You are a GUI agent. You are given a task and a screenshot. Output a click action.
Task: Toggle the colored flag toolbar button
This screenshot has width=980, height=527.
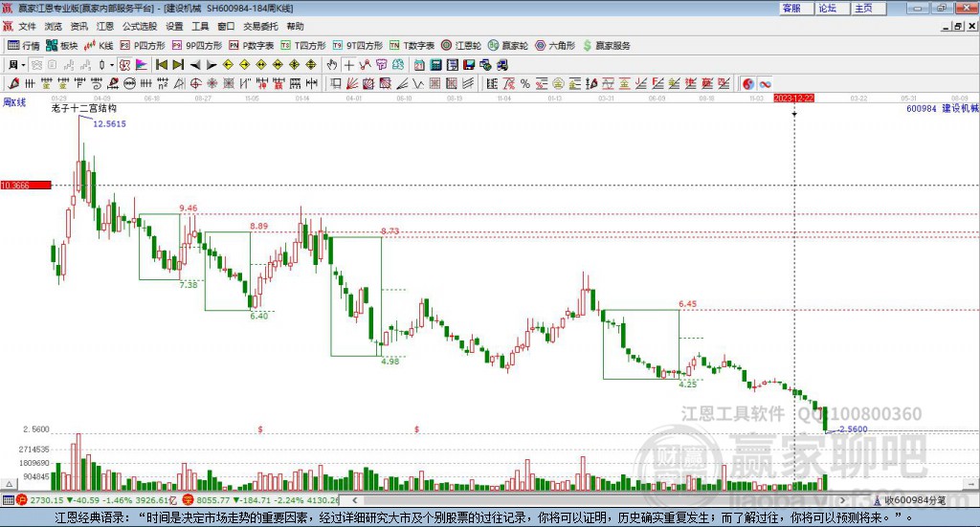pos(142,65)
